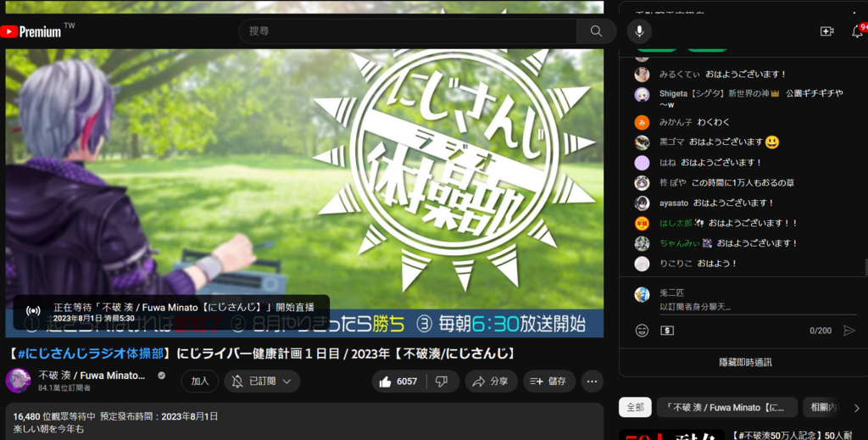This screenshot has width=868, height=440.
Task: Share the video using 分享 button
Action: tap(491, 382)
